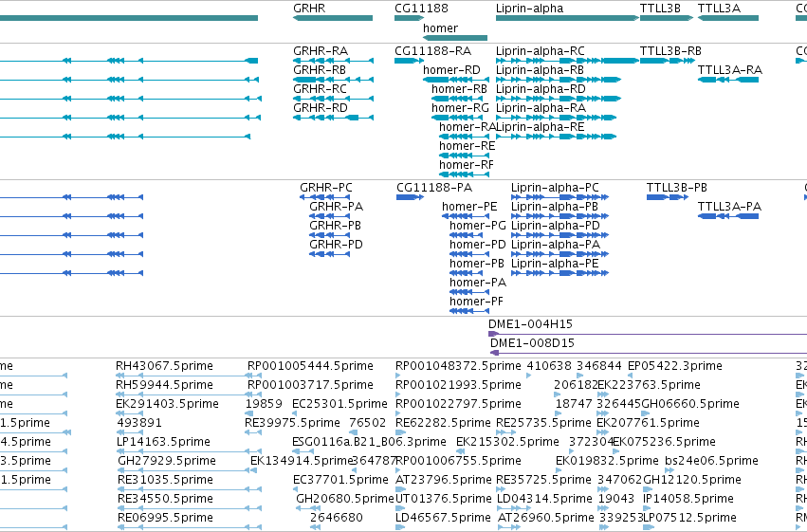The image size is (807, 532).
Task: Click the CG11188-RA transcript
Action: click(409, 61)
